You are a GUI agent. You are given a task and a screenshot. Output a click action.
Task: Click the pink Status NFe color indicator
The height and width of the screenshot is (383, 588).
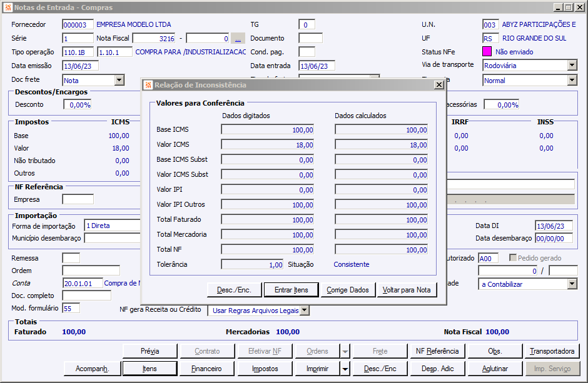click(x=487, y=52)
